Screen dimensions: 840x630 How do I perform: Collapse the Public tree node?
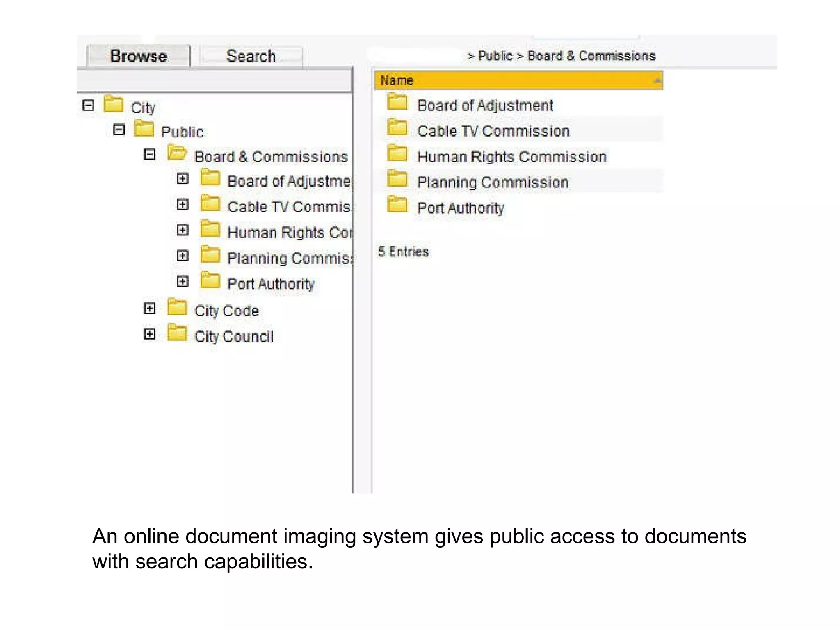[x=119, y=130]
